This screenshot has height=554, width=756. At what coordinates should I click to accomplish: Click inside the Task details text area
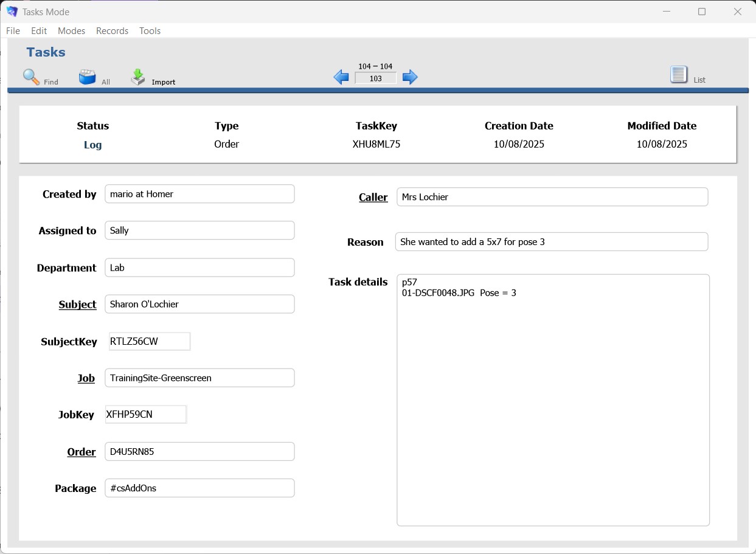552,400
